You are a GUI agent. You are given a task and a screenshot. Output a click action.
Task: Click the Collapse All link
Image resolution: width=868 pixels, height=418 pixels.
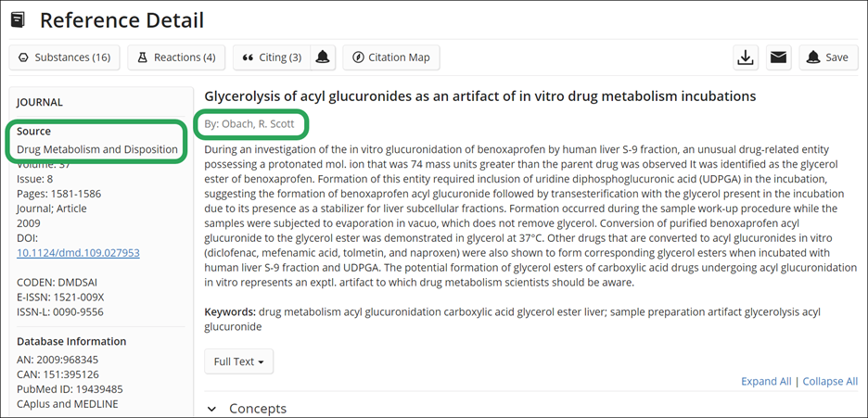tap(830, 382)
